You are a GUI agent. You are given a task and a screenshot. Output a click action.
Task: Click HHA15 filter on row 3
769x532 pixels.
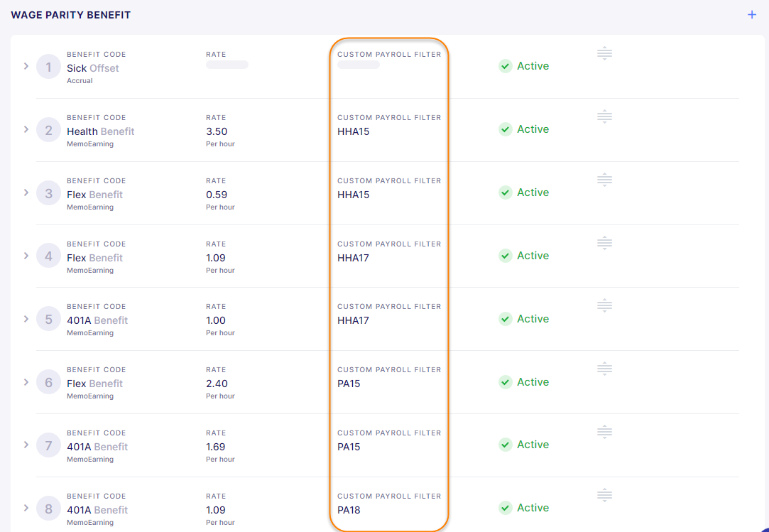353,195
